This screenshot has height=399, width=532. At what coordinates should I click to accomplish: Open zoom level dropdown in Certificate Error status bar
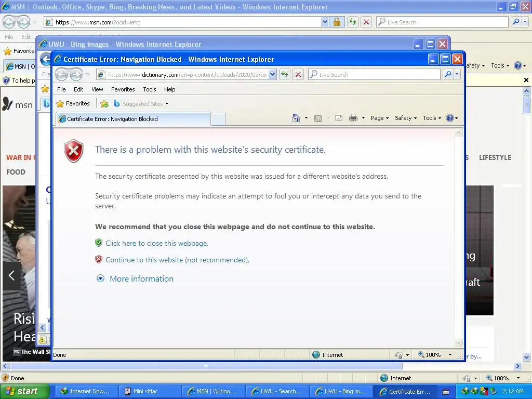(450, 355)
